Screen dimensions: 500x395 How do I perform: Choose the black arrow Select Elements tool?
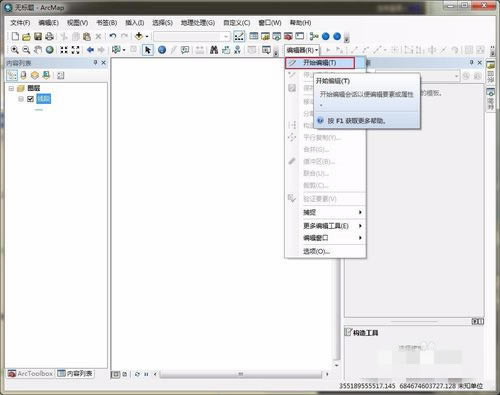(148, 50)
